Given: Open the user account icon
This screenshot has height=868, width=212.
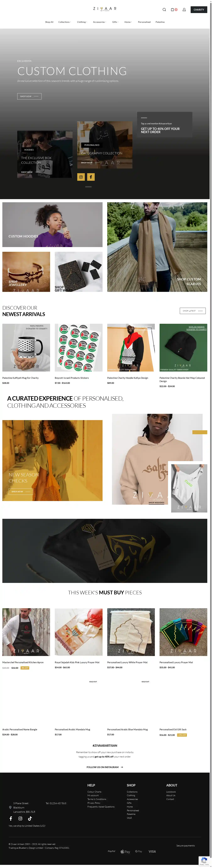Looking at the screenshot, I should (184, 10).
